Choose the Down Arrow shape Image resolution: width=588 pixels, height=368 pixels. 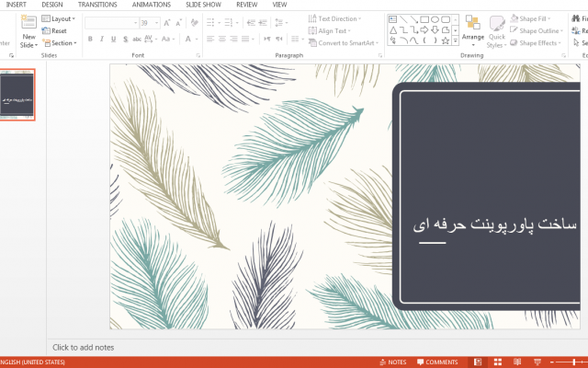[x=435, y=29]
